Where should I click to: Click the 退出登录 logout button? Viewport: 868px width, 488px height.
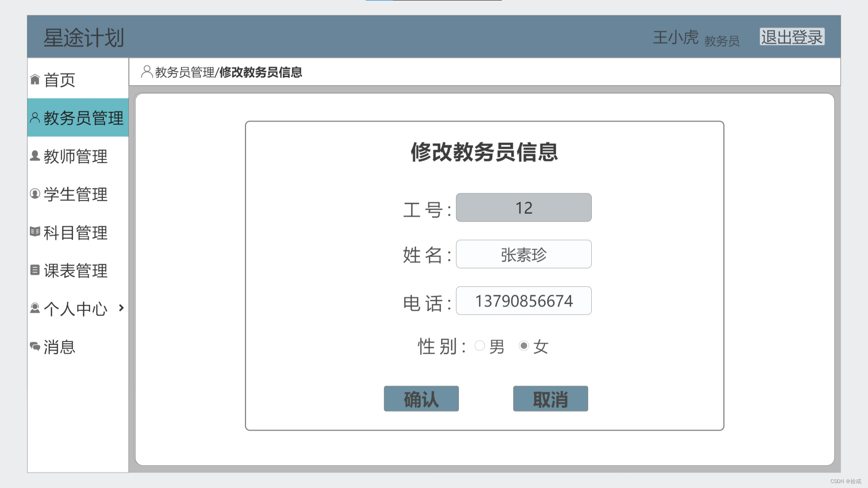[792, 37]
